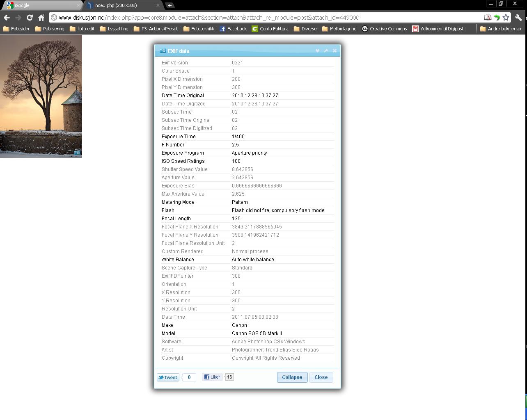Open the PS_Actions/Preset bookmark folder
Image resolution: width=527 pixels, height=420 pixels.
[156, 29]
